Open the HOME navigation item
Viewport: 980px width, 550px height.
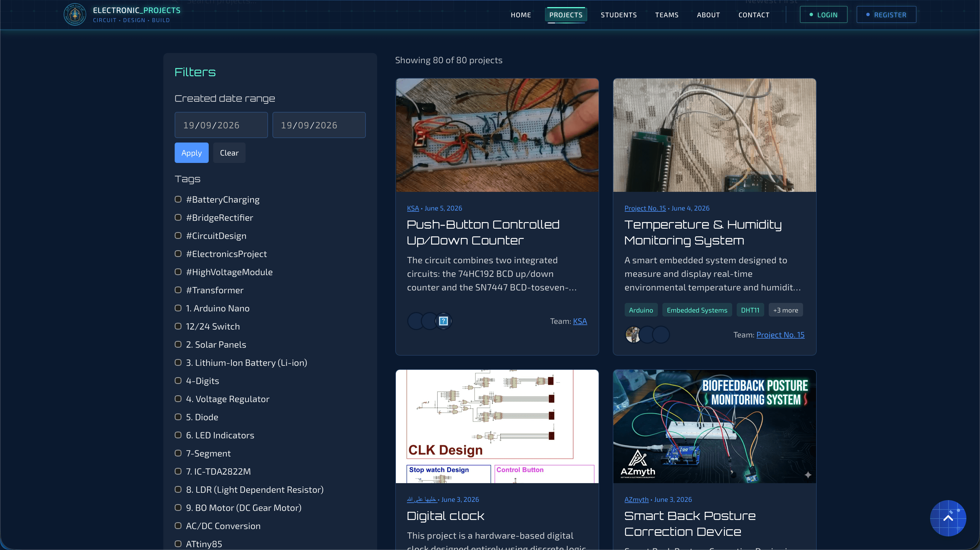click(520, 15)
